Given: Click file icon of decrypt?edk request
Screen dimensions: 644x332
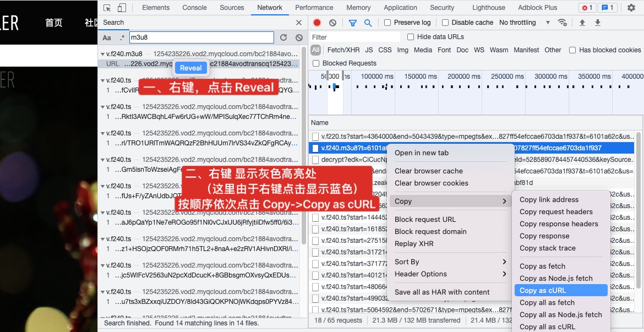Looking at the screenshot, I should [315, 160].
